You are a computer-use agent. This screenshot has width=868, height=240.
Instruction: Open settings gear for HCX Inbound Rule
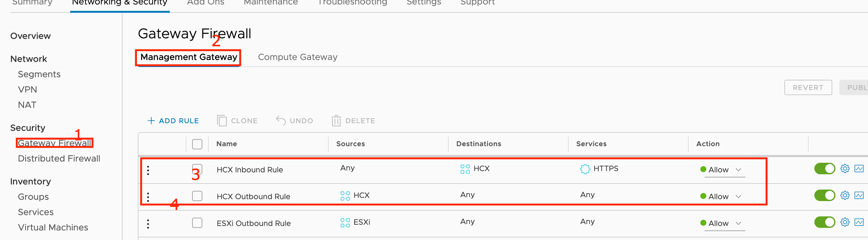(844, 169)
